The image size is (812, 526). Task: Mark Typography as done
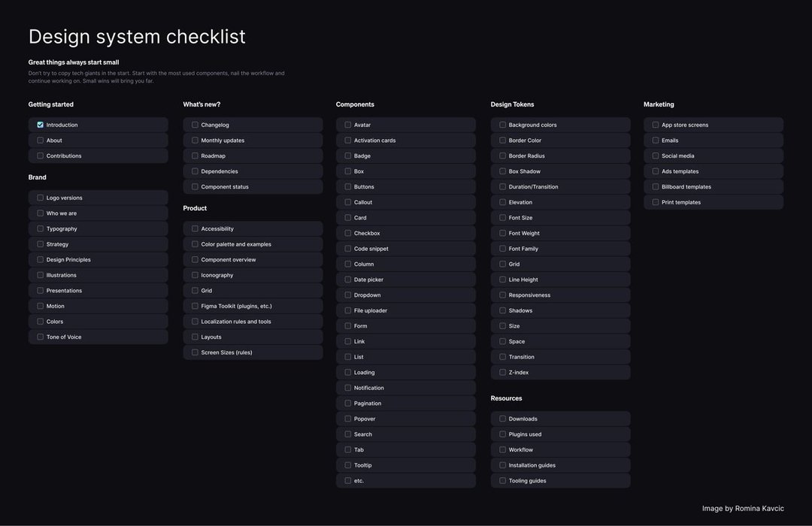pos(41,228)
